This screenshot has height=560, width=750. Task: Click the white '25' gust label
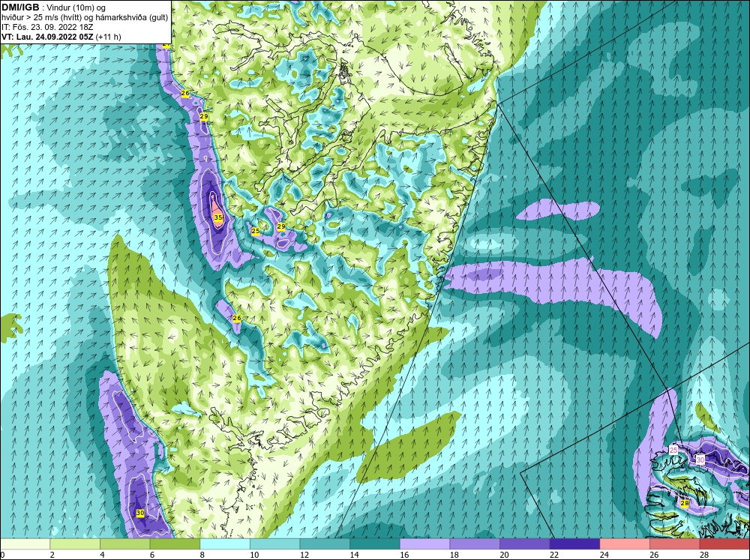click(673, 450)
